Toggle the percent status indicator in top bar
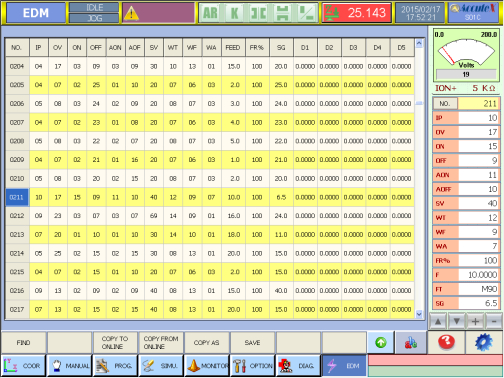Image resolution: width=504 pixels, height=378 pixels. pyautogui.click(x=306, y=13)
